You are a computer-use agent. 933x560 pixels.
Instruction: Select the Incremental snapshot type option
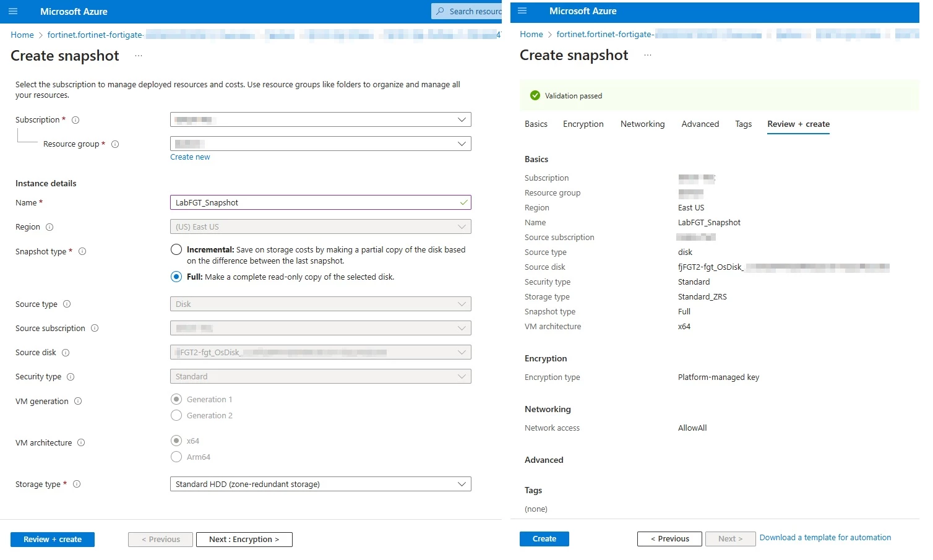coord(176,249)
